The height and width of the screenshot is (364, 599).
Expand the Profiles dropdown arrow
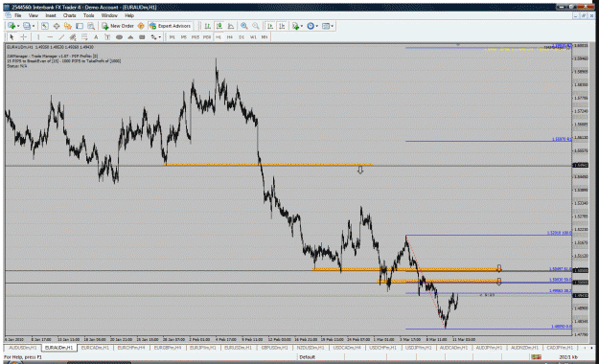pyautogui.click(x=34, y=26)
